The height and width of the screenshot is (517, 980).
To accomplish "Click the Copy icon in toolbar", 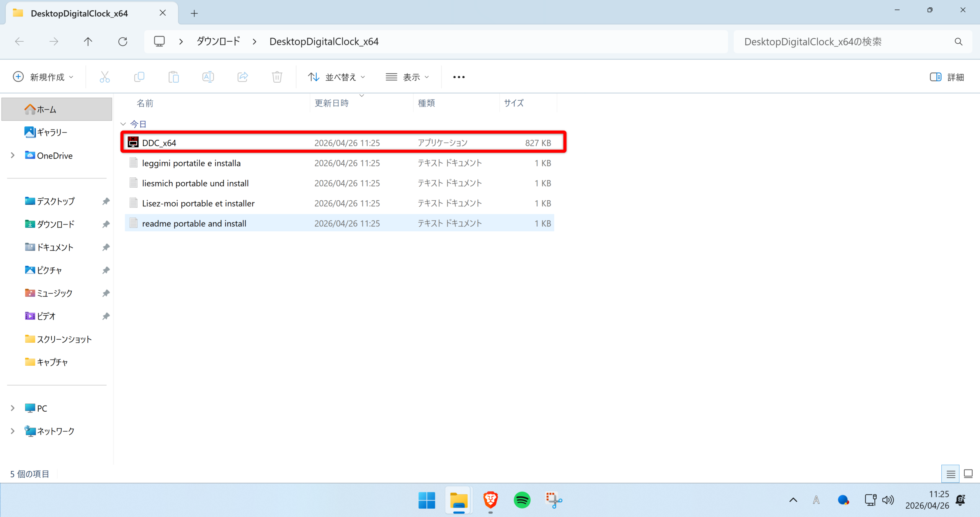I will 139,77.
